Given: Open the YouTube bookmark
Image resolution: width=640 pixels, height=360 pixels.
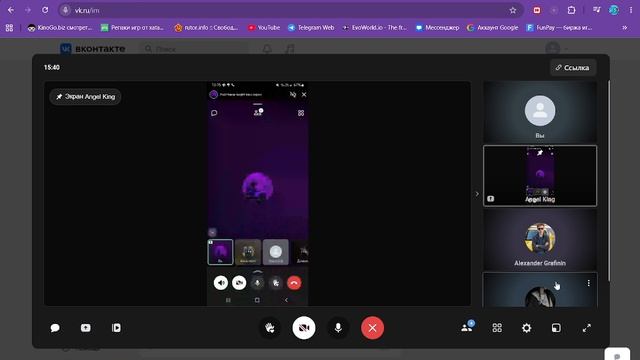Looking at the screenshot, I should coord(264,28).
